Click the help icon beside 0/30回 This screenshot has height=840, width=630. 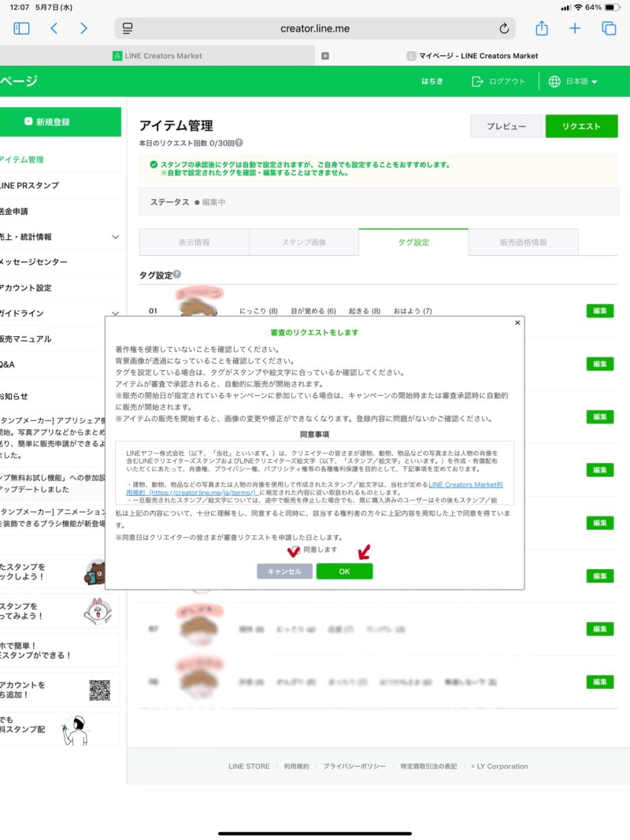(239, 142)
